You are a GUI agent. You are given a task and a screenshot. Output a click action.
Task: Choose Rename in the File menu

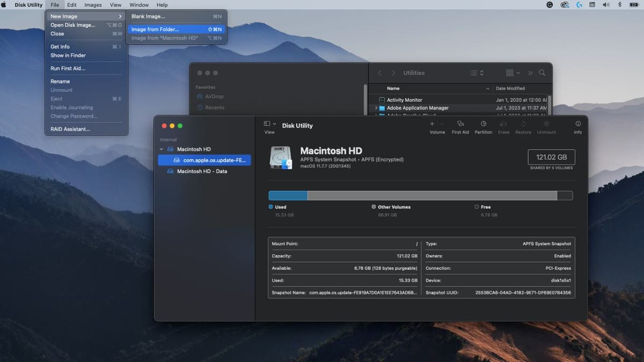click(x=86, y=82)
